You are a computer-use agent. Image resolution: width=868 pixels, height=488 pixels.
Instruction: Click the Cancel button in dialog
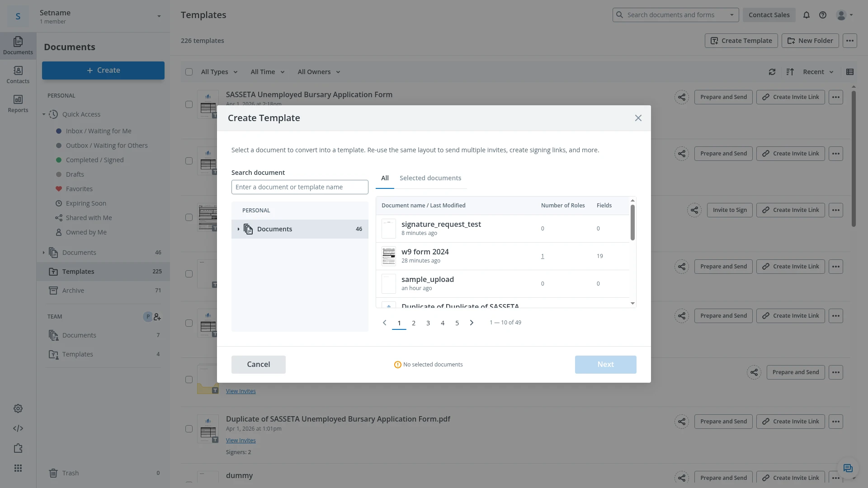(259, 365)
